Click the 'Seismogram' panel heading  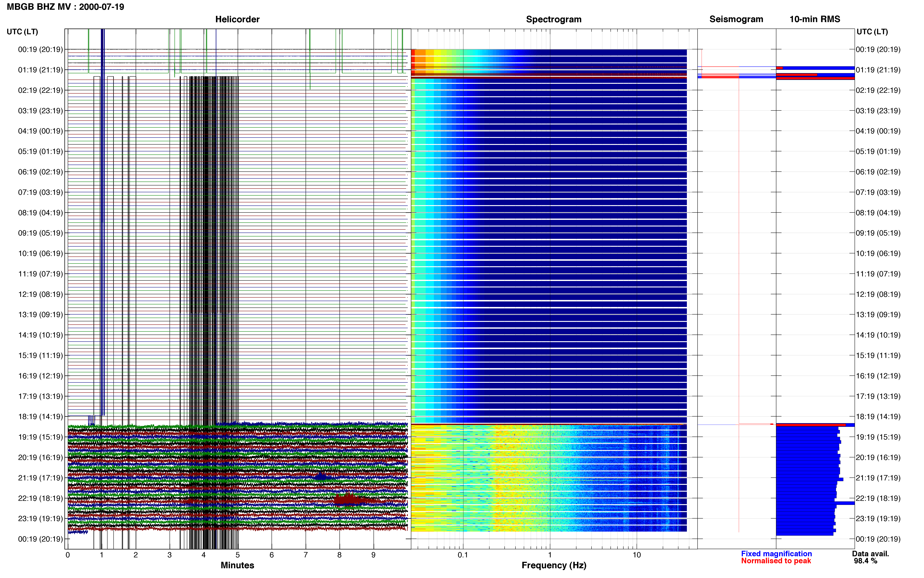tap(736, 19)
